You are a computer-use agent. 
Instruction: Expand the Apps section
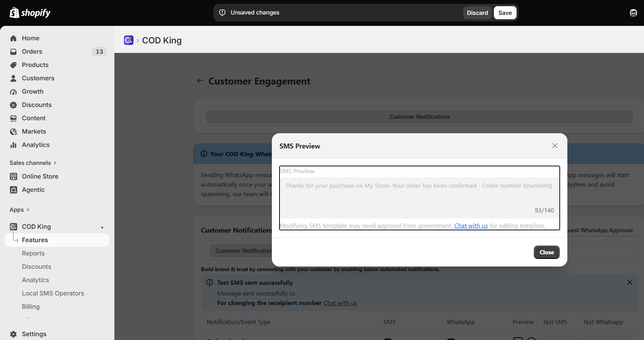19,210
